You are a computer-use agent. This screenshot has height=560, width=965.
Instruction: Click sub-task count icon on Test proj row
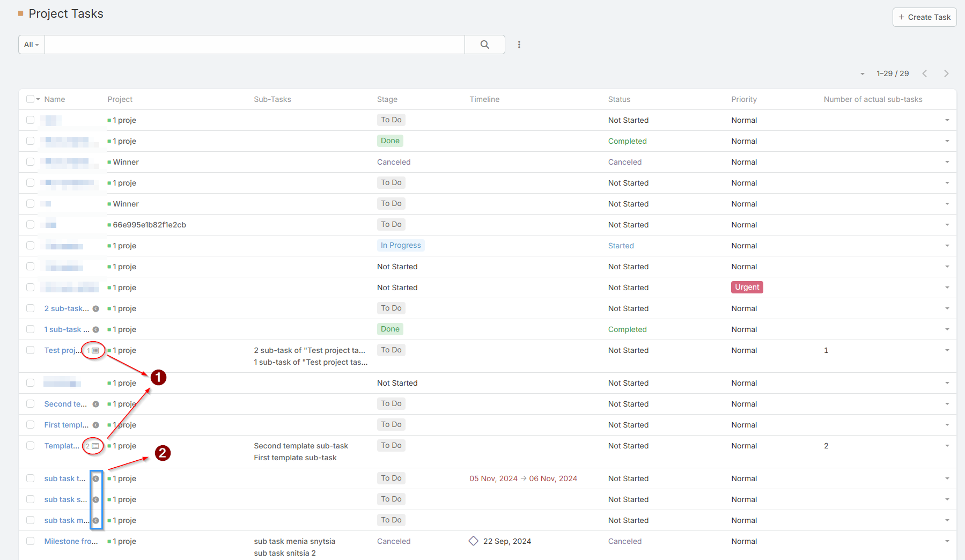pos(93,350)
